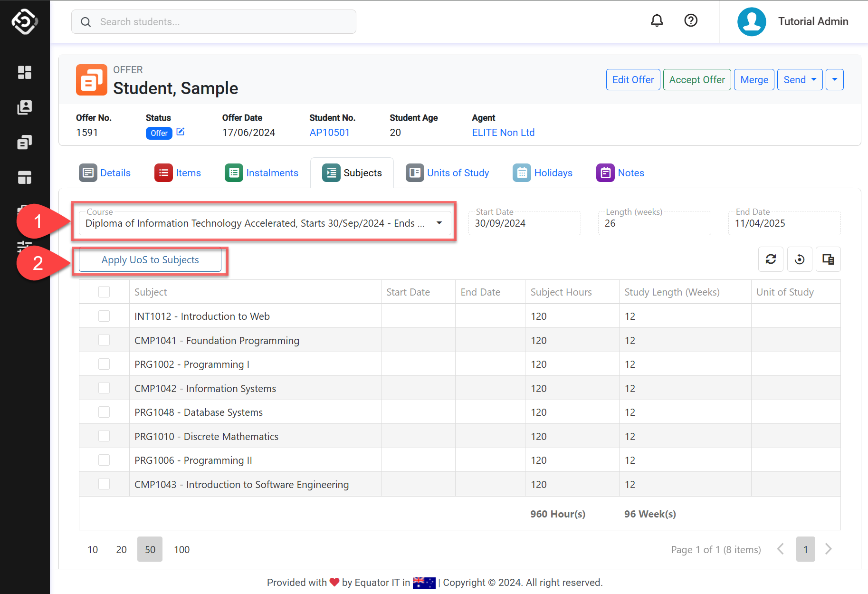Select the Subjects tab
This screenshot has width=868, height=594.
click(x=352, y=173)
